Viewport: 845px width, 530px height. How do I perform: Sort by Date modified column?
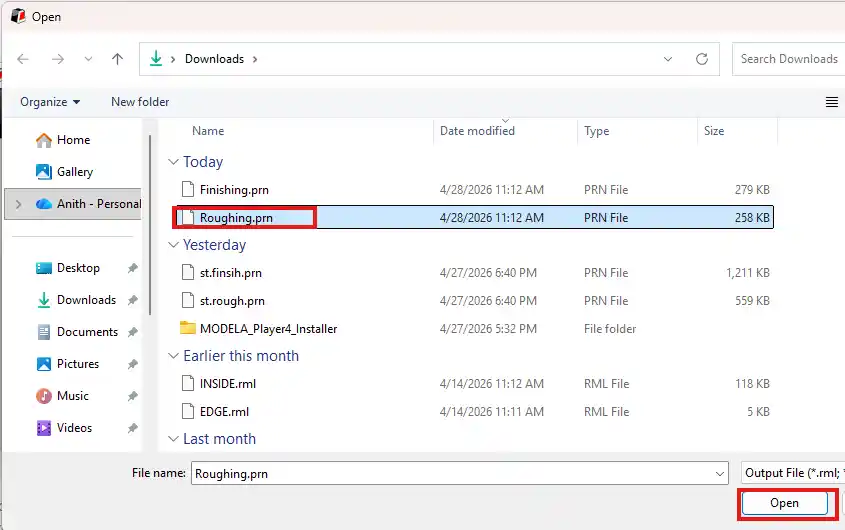[477, 131]
